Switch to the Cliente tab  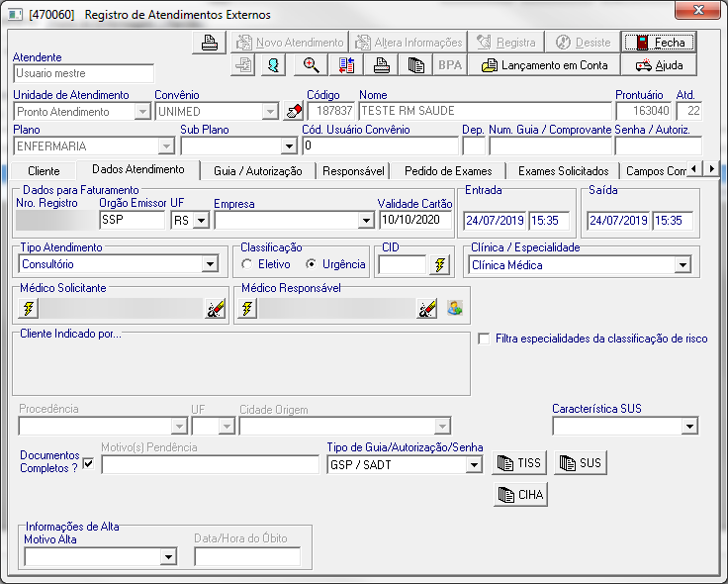pos(44,171)
